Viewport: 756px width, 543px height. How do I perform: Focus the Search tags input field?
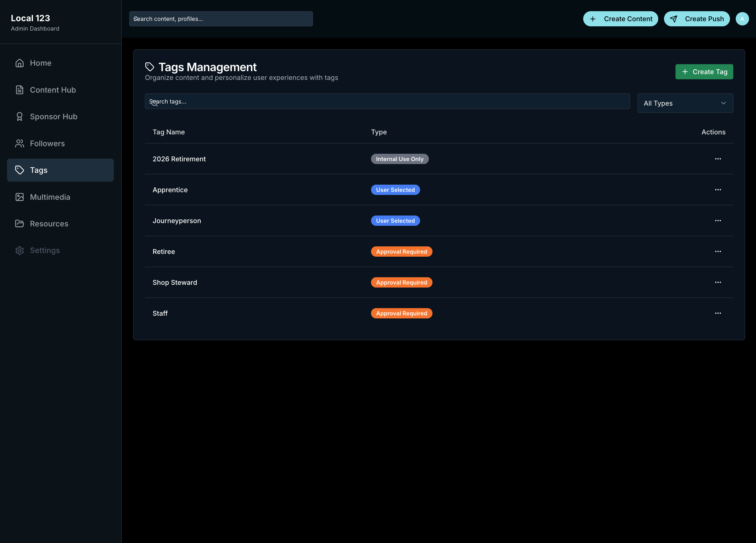387,101
